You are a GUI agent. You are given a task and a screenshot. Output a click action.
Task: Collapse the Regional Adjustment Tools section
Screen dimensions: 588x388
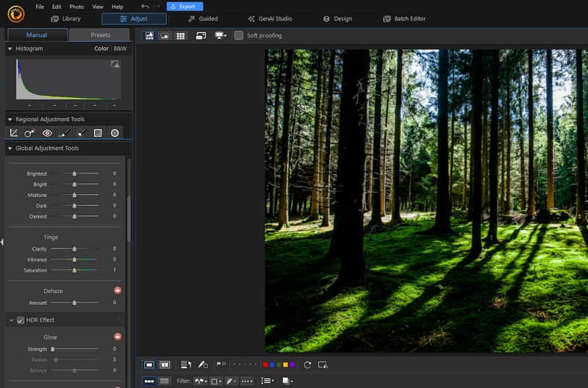[x=10, y=119]
